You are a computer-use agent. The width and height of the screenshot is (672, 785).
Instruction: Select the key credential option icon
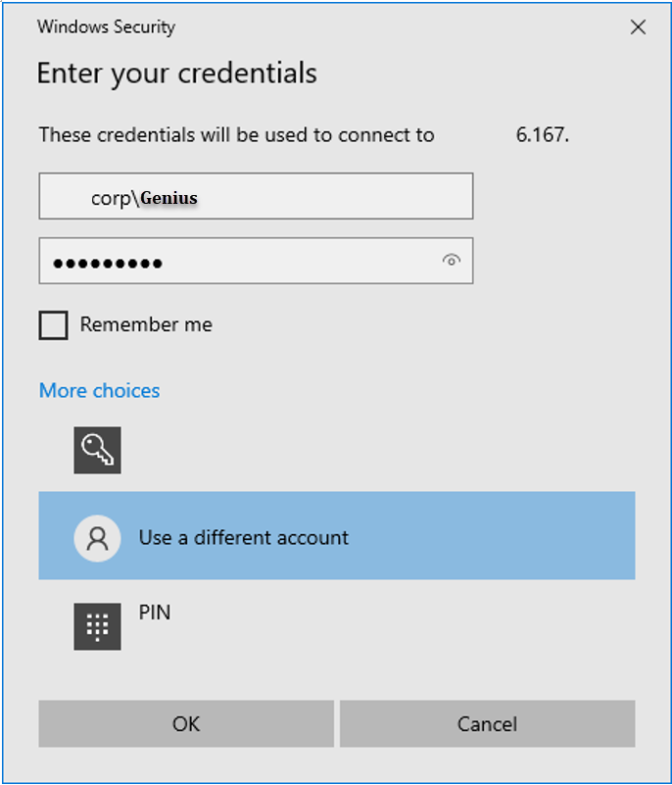pyautogui.click(x=97, y=450)
